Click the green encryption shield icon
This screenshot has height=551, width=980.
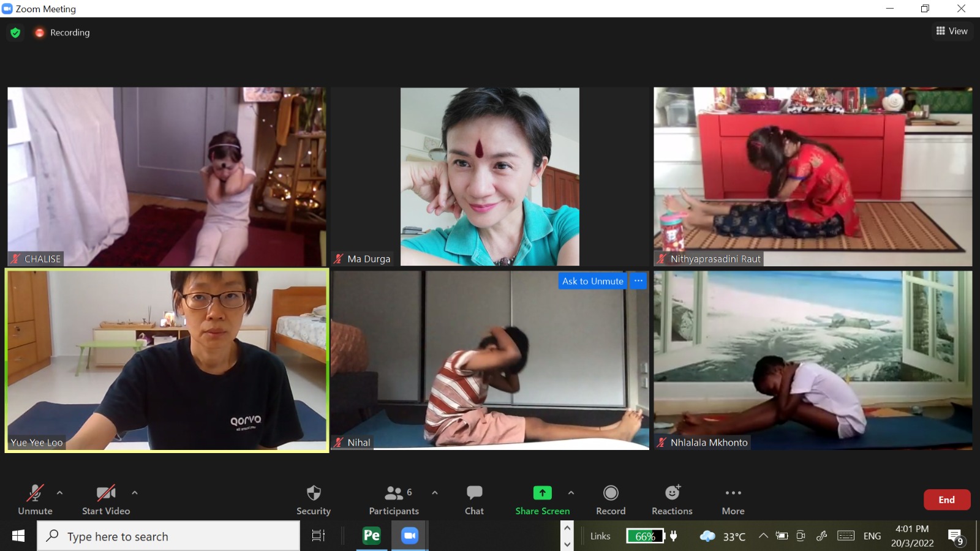15,32
